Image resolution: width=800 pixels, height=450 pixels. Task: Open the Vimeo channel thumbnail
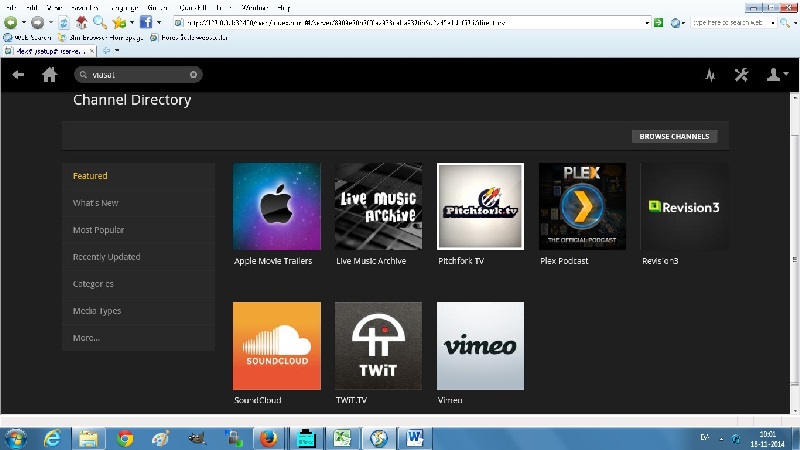[x=480, y=346]
